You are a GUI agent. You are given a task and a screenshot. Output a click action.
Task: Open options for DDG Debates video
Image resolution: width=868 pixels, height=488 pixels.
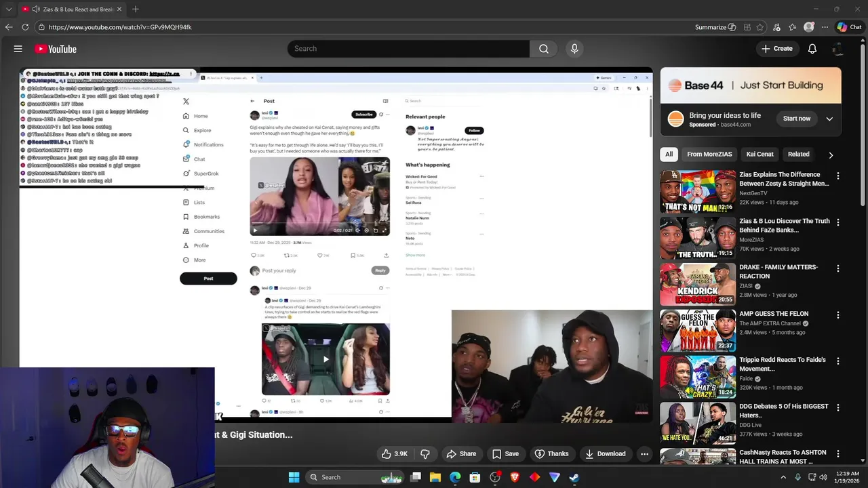pos(837,407)
